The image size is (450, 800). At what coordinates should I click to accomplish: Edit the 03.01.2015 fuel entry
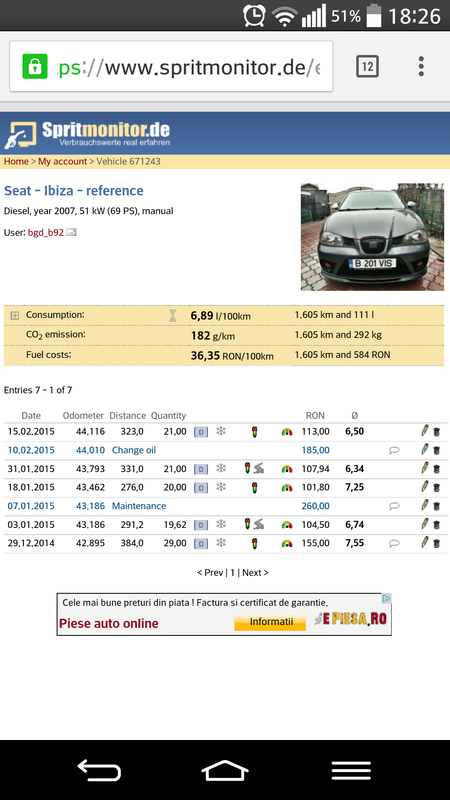pos(424,524)
